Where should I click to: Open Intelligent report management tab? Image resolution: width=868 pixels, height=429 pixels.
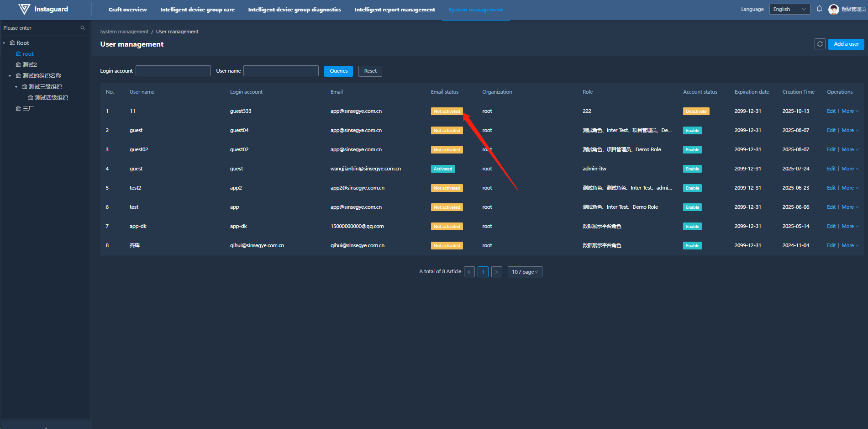(395, 10)
